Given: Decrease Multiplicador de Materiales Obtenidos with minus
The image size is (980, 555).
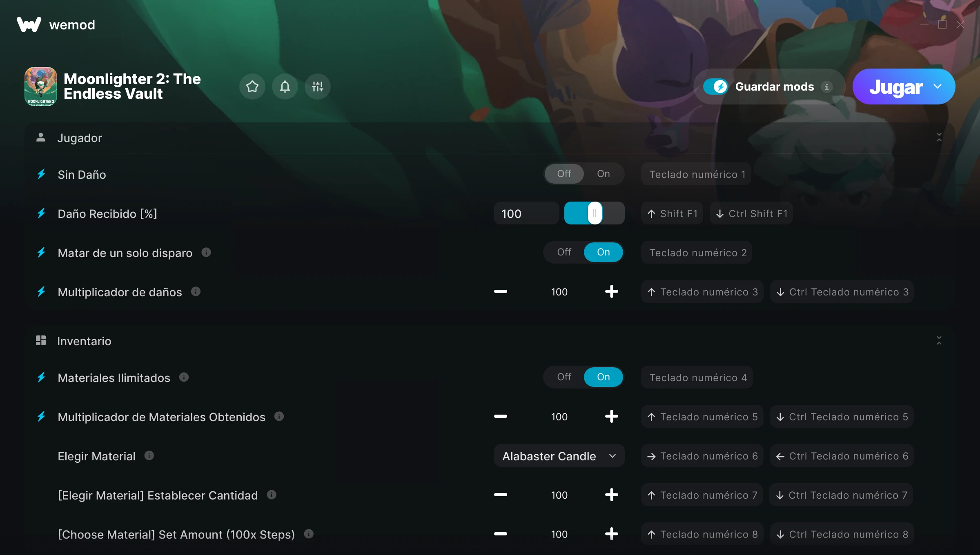Looking at the screenshot, I should tap(501, 417).
